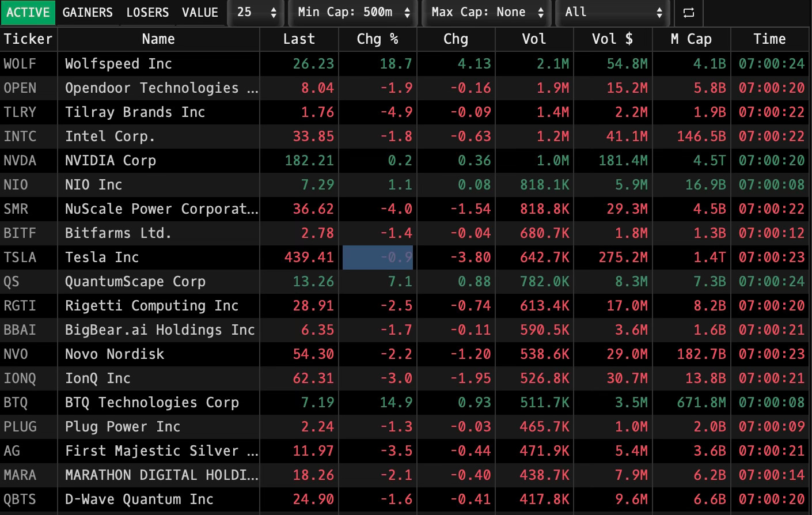
Task: Sort by the Chg % column header
Action: tap(378, 39)
